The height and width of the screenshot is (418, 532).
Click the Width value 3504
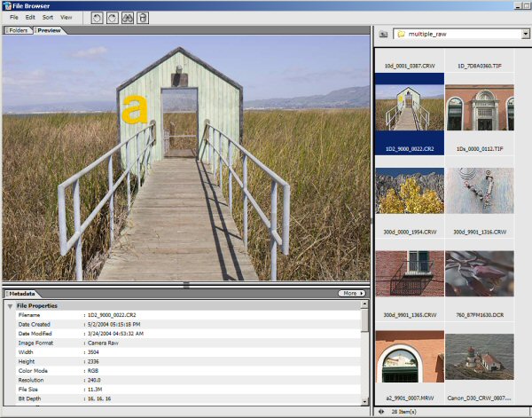coord(93,352)
